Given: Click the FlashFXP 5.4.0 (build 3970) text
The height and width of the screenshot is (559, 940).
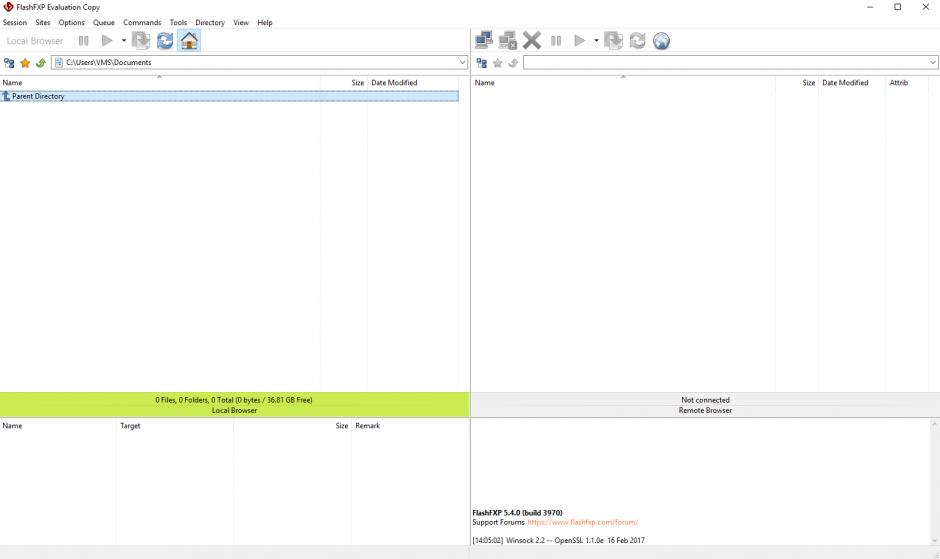Looking at the screenshot, I should tap(517, 513).
